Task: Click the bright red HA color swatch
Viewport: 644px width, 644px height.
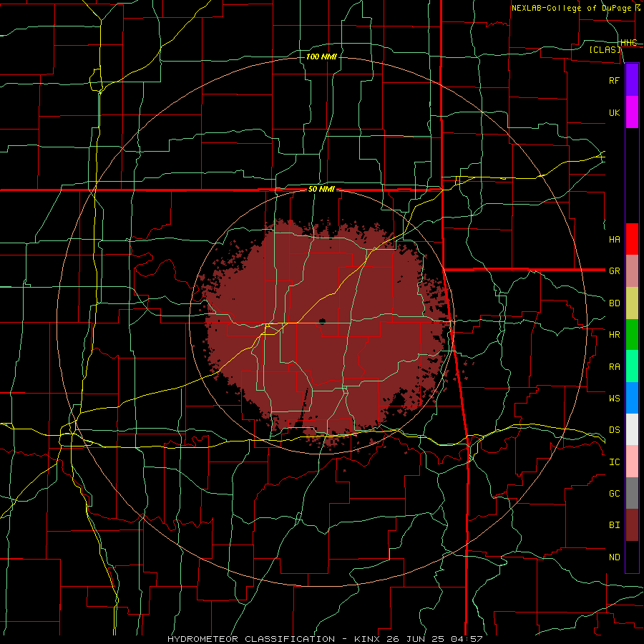Action: tap(632, 239)
